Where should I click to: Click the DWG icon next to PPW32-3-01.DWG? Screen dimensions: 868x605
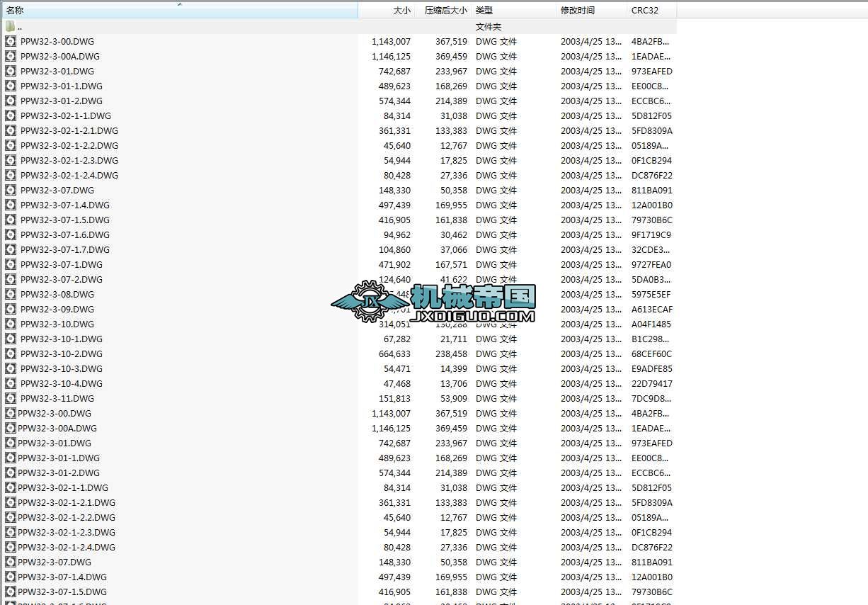point(10,71)
